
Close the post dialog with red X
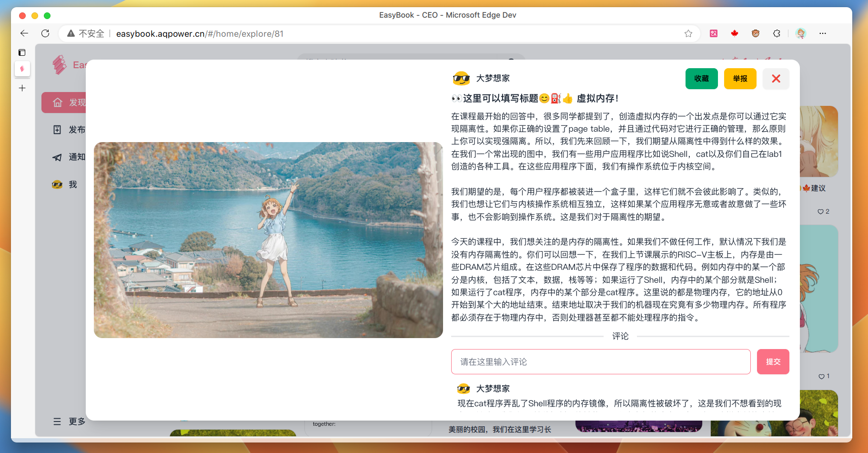776,79
